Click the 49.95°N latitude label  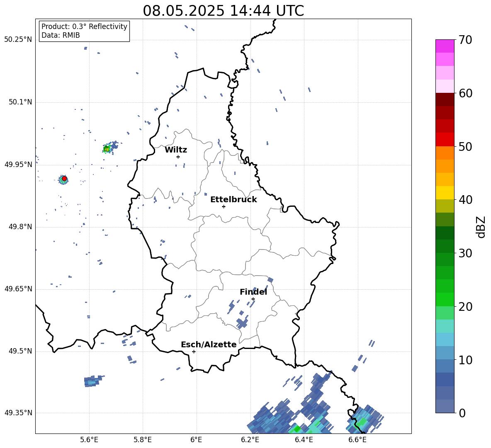pyautogui.click(x=18, y=164)
